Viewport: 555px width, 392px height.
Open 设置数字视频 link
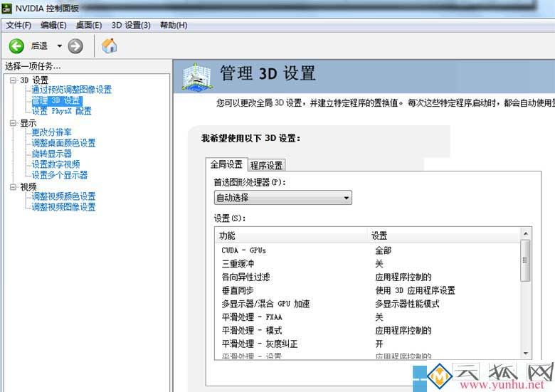click(56, 164)
